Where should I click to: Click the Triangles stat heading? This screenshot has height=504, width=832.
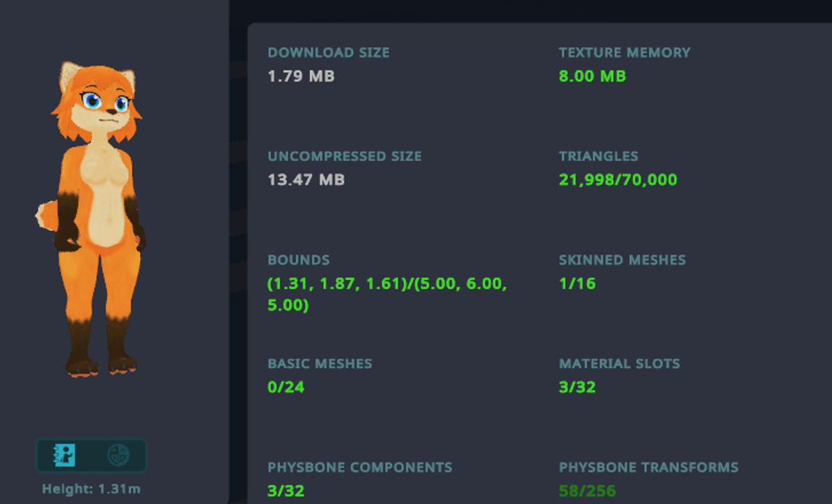coord(598,157)
